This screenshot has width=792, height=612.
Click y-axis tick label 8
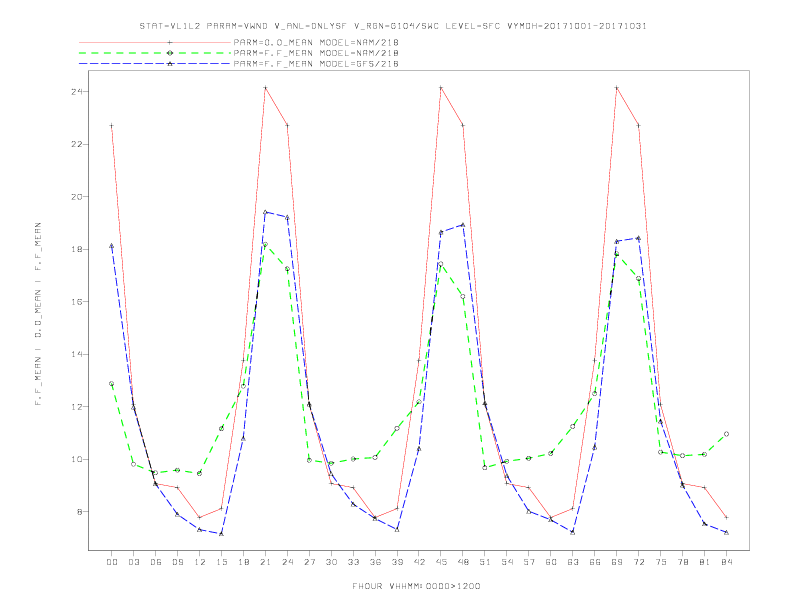pyautogui.click(x=80, y=512)
